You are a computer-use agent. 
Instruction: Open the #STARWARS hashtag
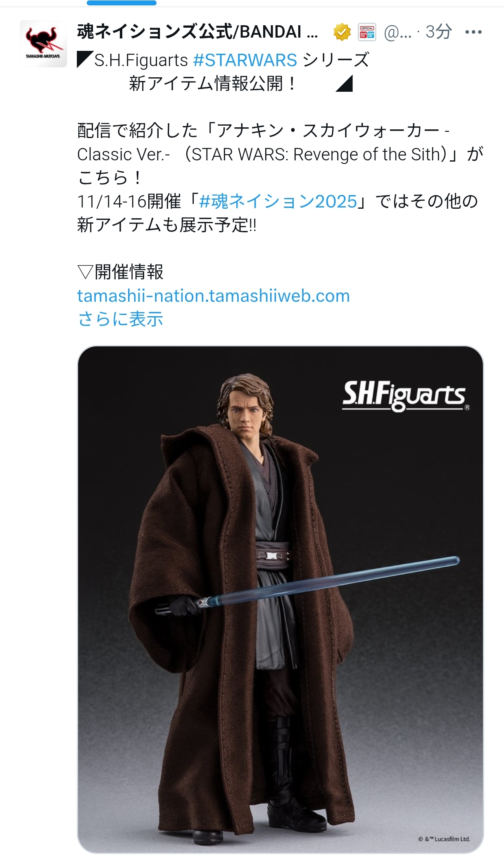tap(245, 60)
